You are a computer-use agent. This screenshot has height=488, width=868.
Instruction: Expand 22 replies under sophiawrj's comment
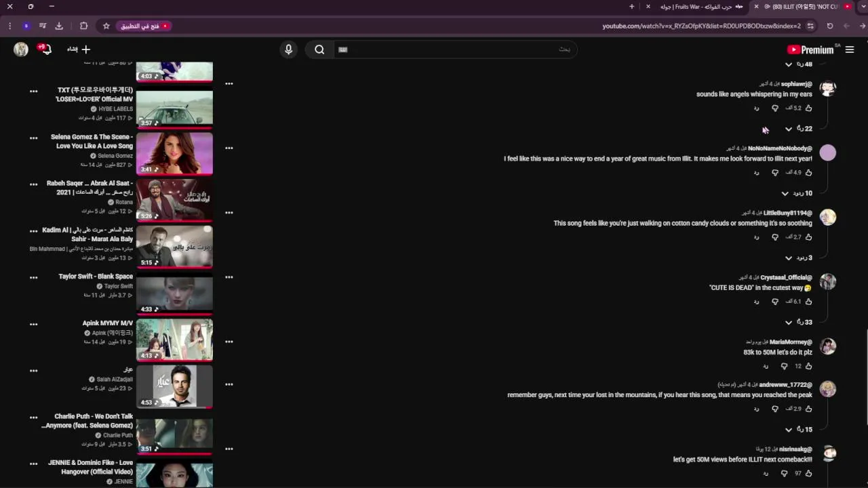(x=798, y=129)
